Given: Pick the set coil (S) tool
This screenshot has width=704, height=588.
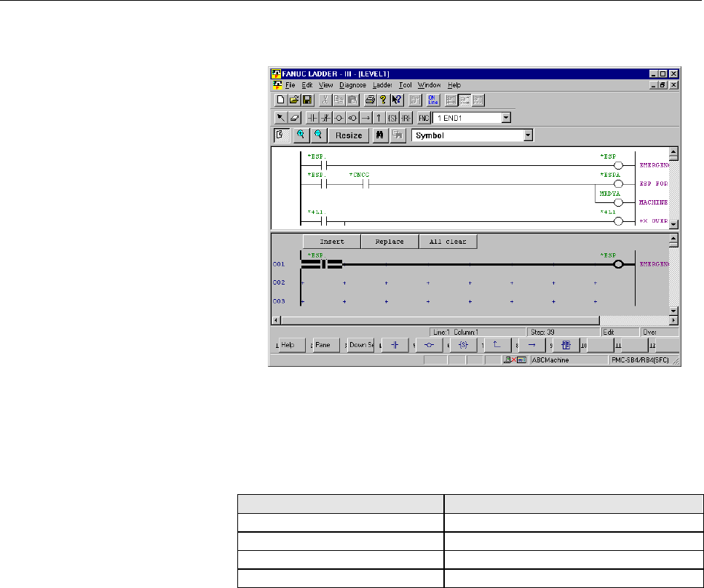Looking at the screenshot, I should (392, 118).
